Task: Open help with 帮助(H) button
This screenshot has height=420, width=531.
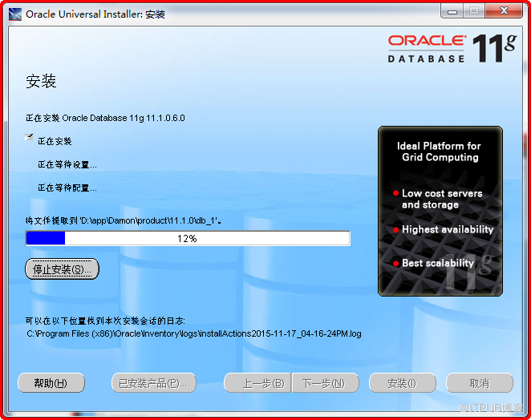Action: point(51,383)
